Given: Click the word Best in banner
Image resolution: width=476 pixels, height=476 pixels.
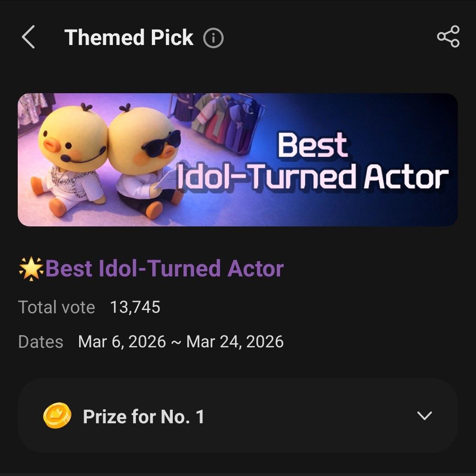Looking at the screenshot, I should 313,146.
